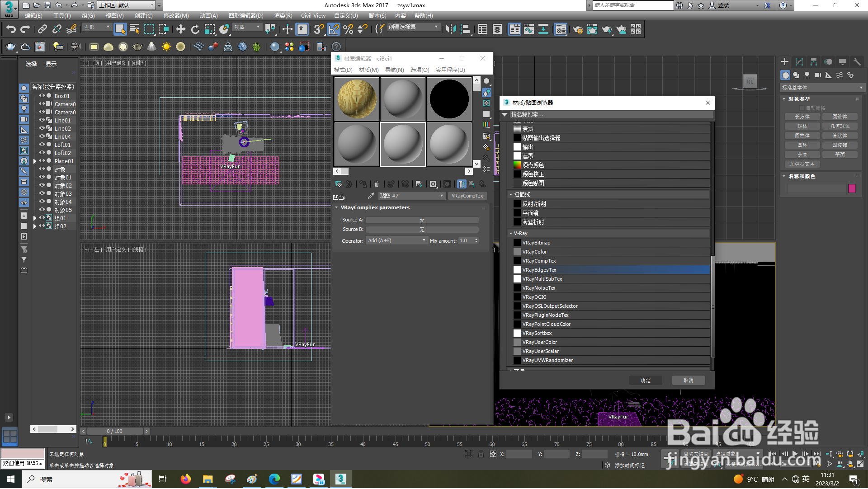Toggle visibility eye of Line01
Screen dimensions: 868x489
coord(42,120)
